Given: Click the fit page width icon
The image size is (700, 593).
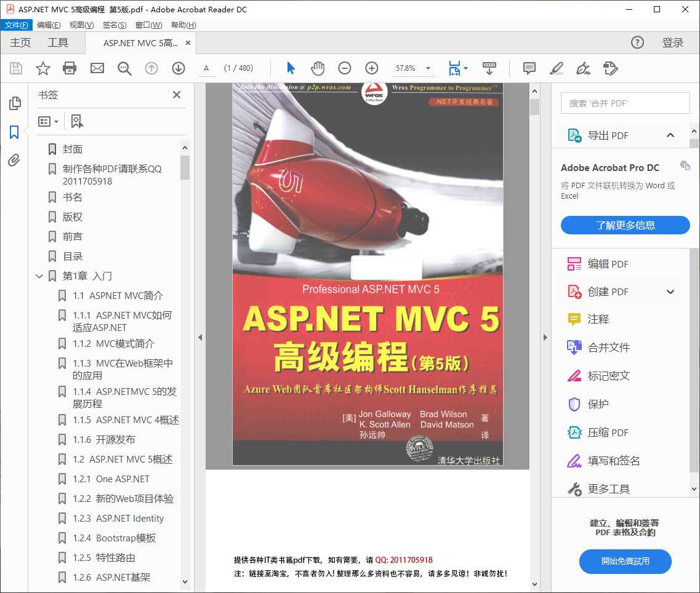Looking at the screenshot, I should 454,68.
